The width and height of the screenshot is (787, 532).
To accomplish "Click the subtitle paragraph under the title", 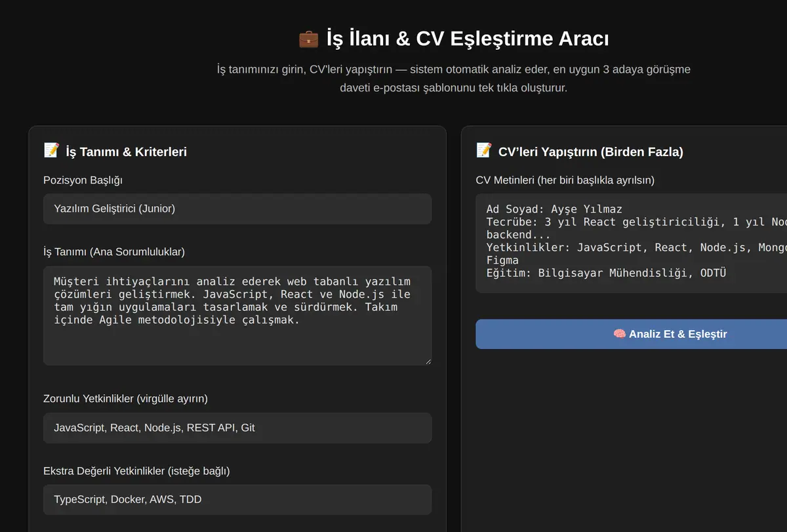I will pos(453,79).
